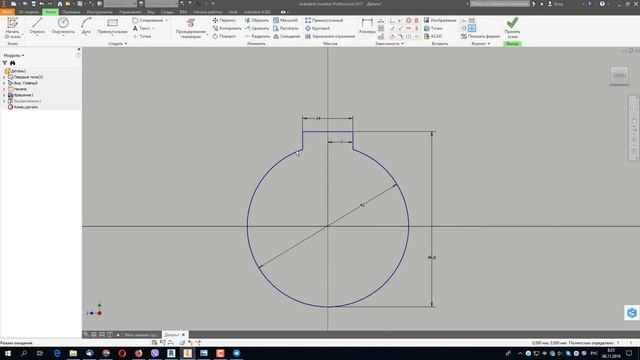Expand the Начало folder node
The width and height of the screenshot is (640, 360).
pos(4,89)
